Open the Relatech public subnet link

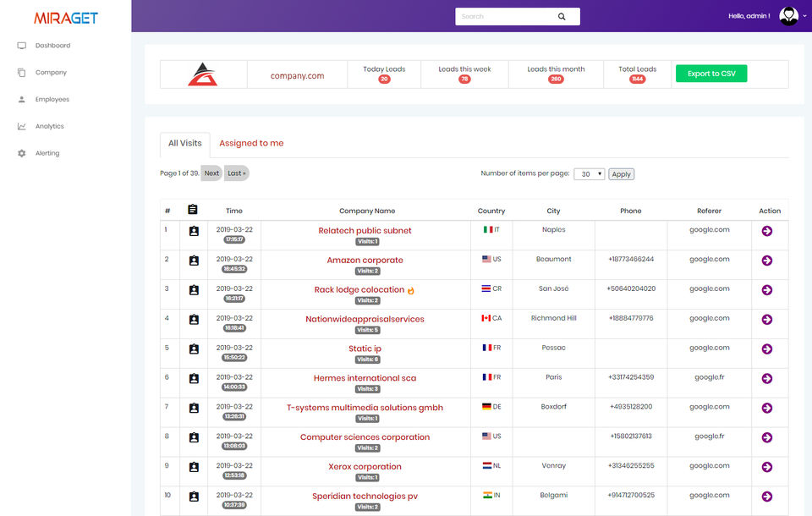click(365, 231)
